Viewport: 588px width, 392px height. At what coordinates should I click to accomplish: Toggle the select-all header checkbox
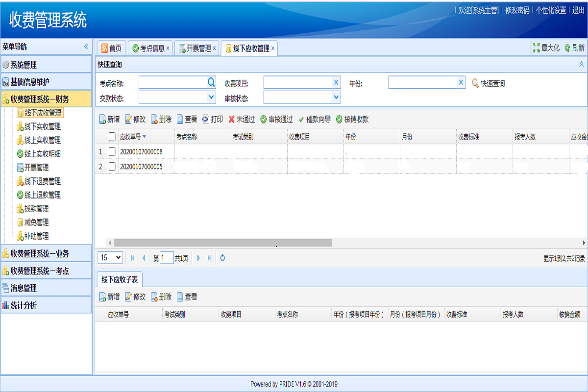112,137
